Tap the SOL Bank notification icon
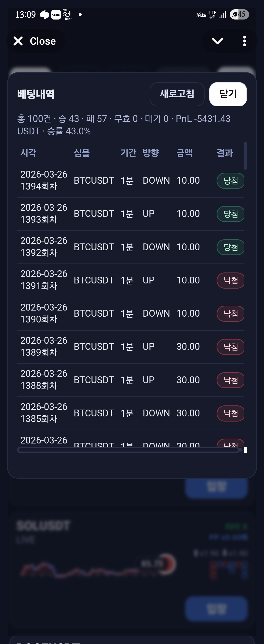Screen dimensions: 264x644 (x=67, y=15)
